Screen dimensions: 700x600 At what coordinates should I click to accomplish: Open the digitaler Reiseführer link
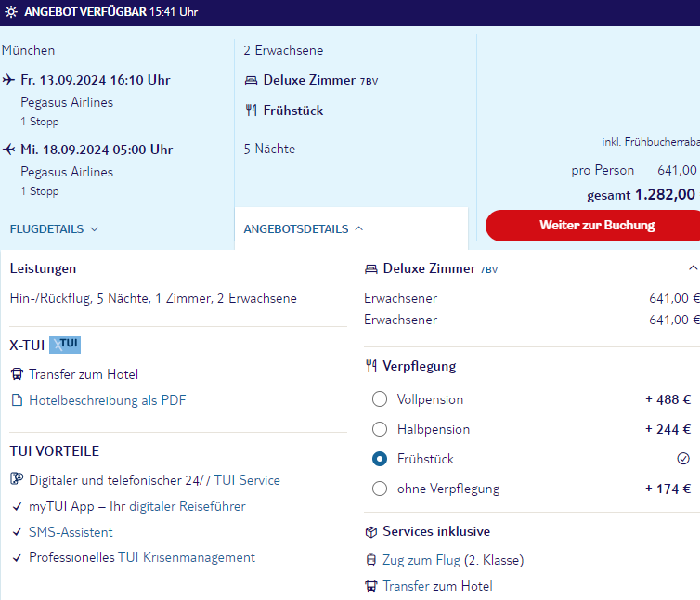(x=187, y=506)
